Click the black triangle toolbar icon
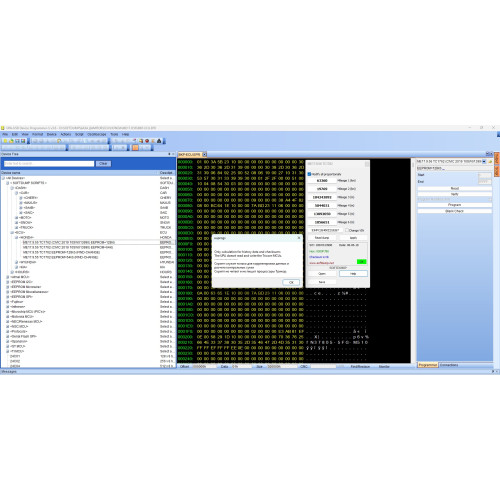 tap(159, 141)
